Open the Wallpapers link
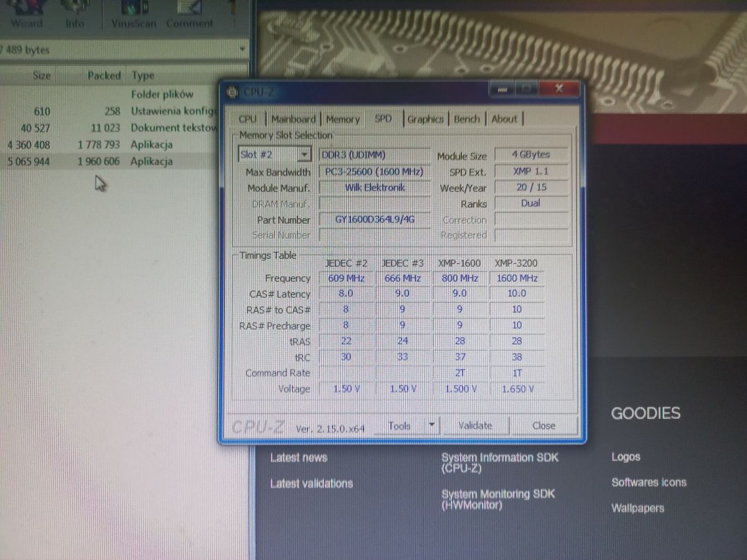This screenshot has width=747, height=560. tap(637, 508)
